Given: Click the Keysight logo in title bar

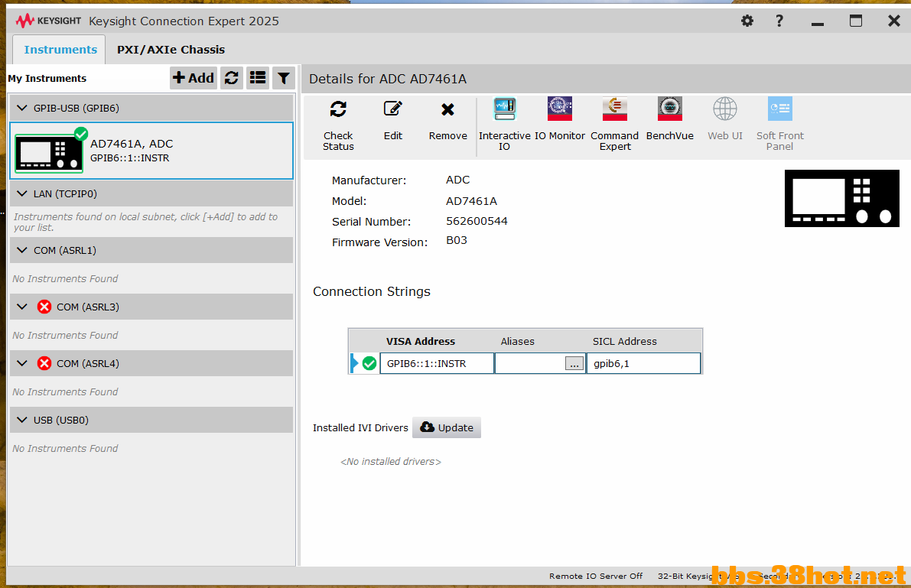Looking at the screenshot, I should click(49, 21).
